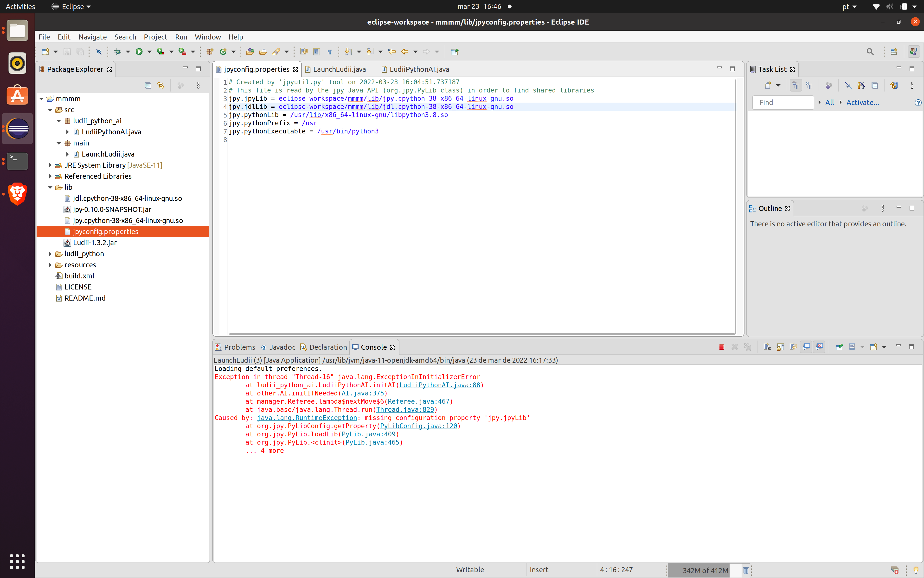Toggle Word Wrap in Console toolbar
Image resolution: width=924 pixels, height=578 pixels.
(x=793, y=347)
